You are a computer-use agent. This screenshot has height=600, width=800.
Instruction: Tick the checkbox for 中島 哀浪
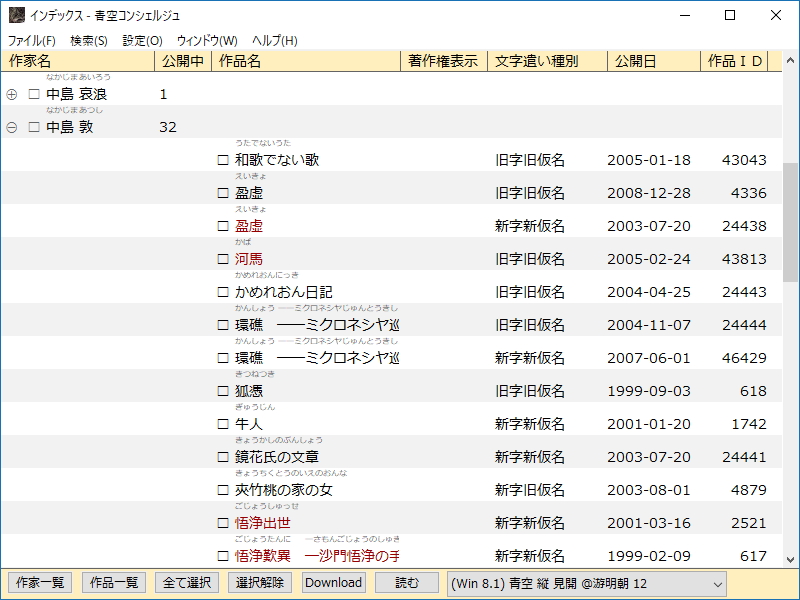pyautogui.click(x=34, y=94)
